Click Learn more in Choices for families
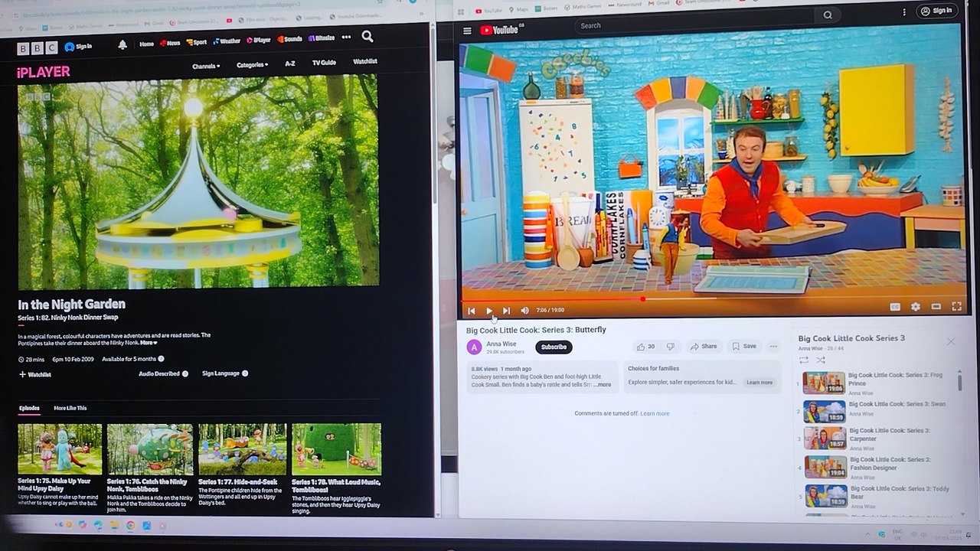 [759, 383]
